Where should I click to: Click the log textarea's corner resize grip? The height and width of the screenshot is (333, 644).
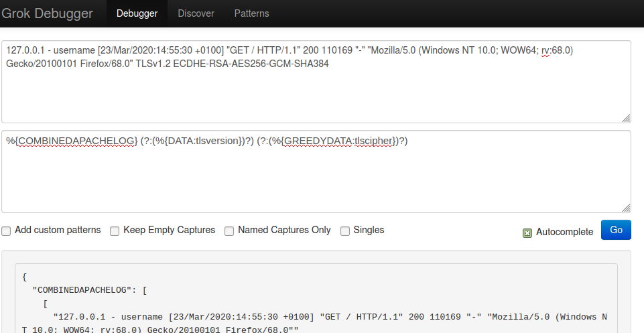[626, 118]
